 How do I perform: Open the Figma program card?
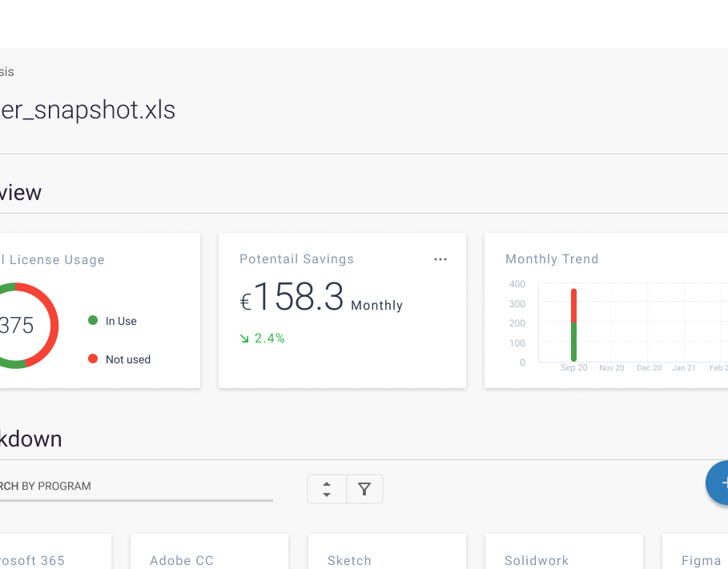coord(695,551)
